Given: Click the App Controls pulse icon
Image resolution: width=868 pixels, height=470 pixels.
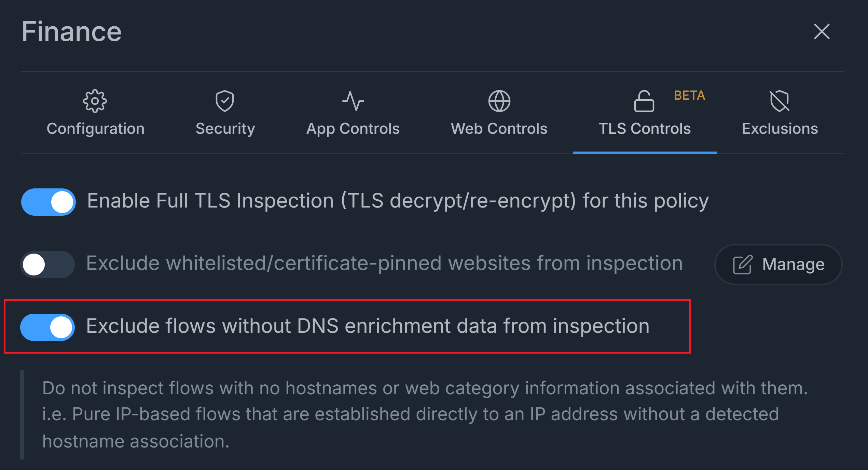Looking at the screenshot, I should 353,101.
